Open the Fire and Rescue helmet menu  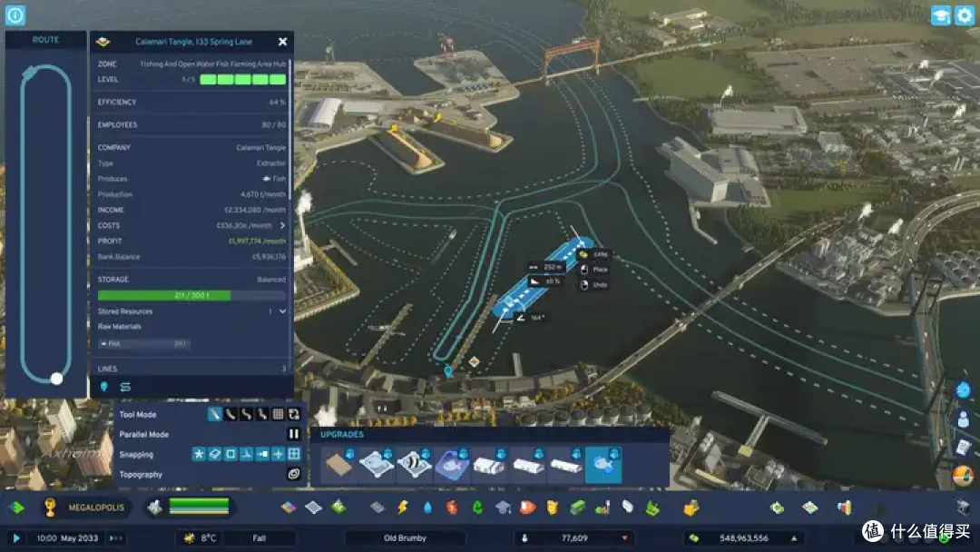tap(527, 508)
